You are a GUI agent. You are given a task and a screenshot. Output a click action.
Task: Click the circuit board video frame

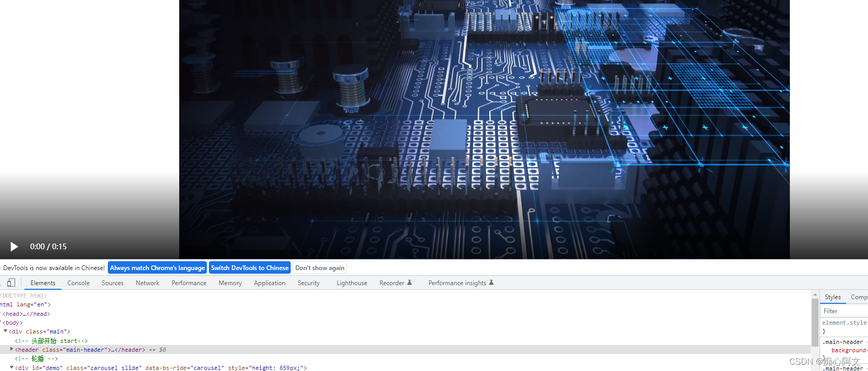tap(484, 129)
